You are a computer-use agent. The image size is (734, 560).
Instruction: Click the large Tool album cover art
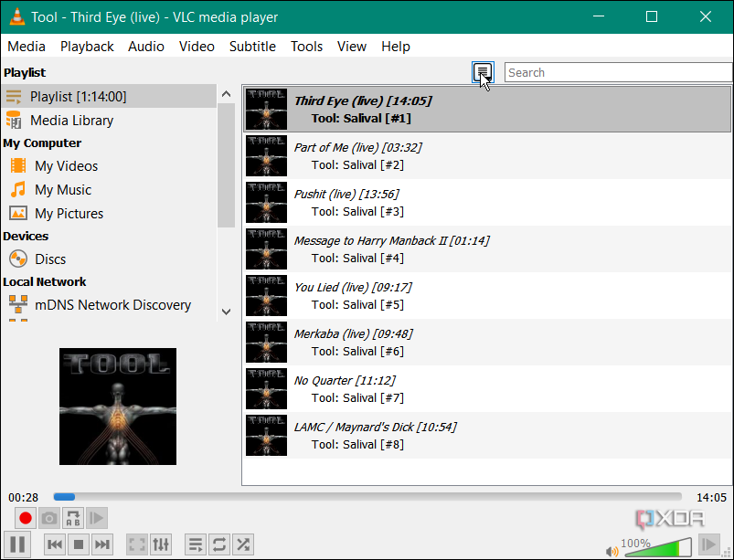(x=118, y=407)
